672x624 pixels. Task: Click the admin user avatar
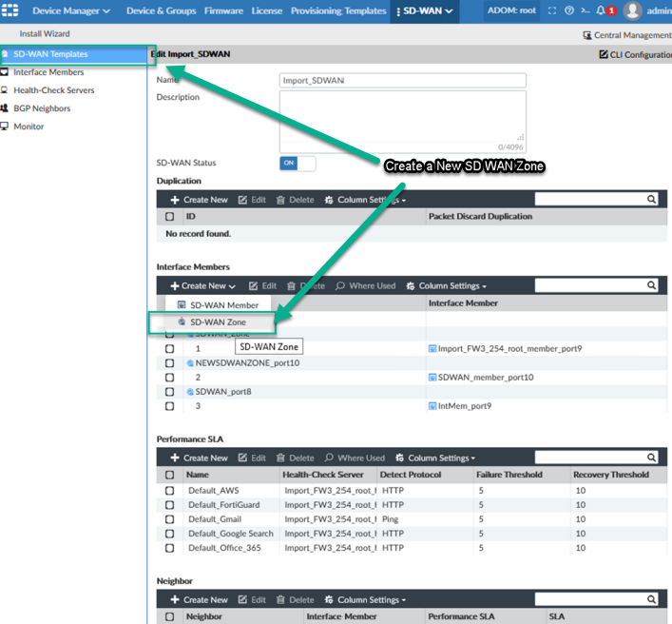pos(633,10)
